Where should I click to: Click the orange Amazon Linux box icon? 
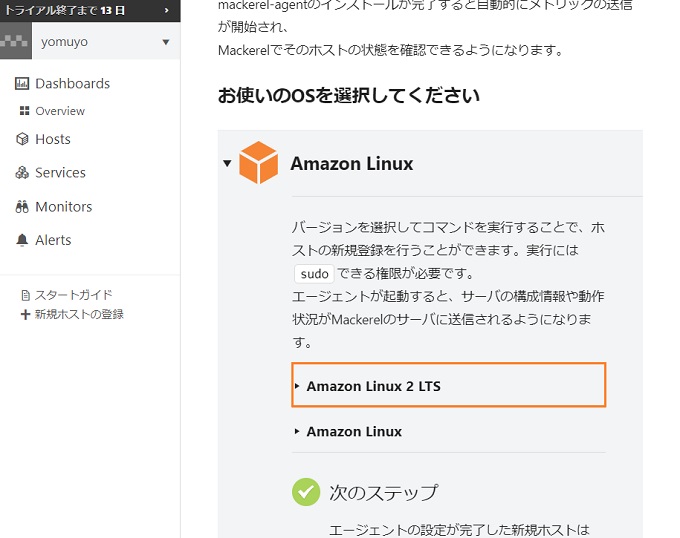pyautogui.click(x=258, y=163)
